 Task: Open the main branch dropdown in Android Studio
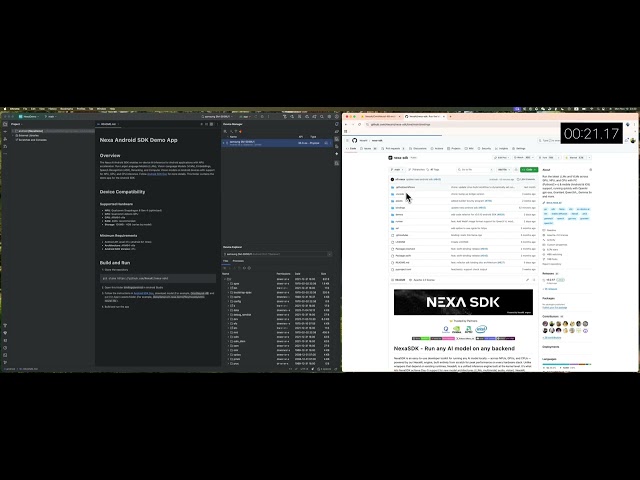pyautogui.click(x=51, y=117)
